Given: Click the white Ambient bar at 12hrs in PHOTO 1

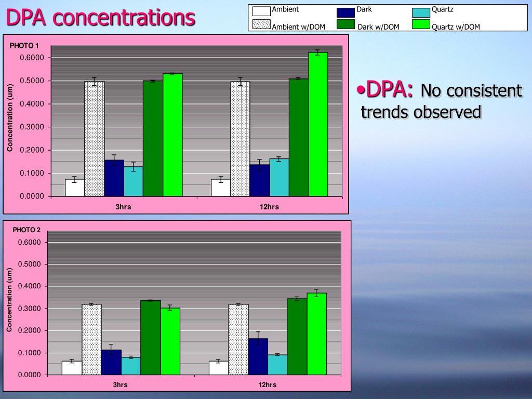Looking at the screenshot, I should pyautogui.click(x=221, y=188).
